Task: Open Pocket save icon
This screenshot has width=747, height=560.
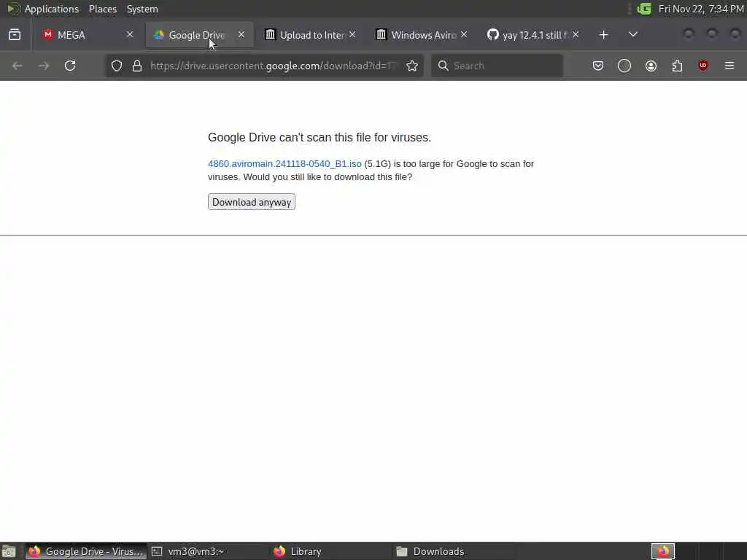Action: 598,66
